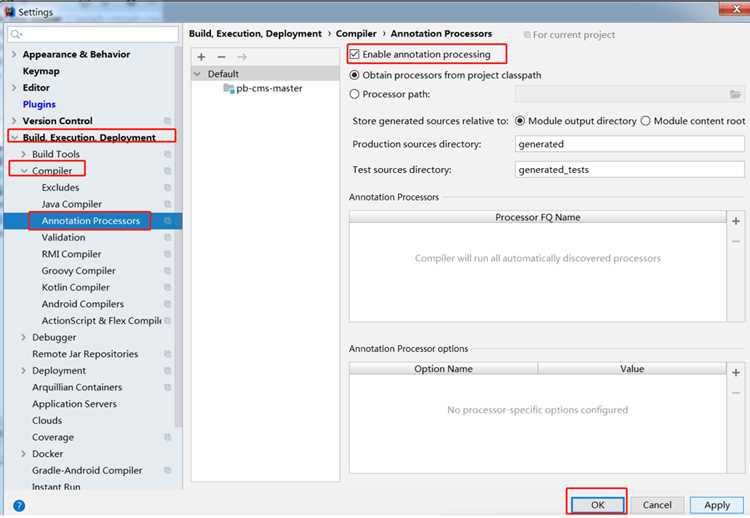
Task: Click Option Name column header
Action: [x=443, y=369]
